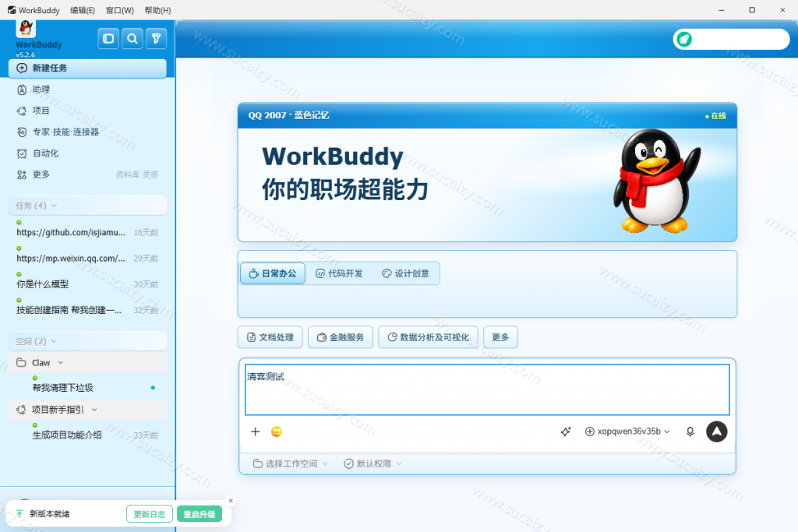Screen dimensions: 798x532
Task: Collapse the 空间 (2) section
Action: tap(87, 341)
